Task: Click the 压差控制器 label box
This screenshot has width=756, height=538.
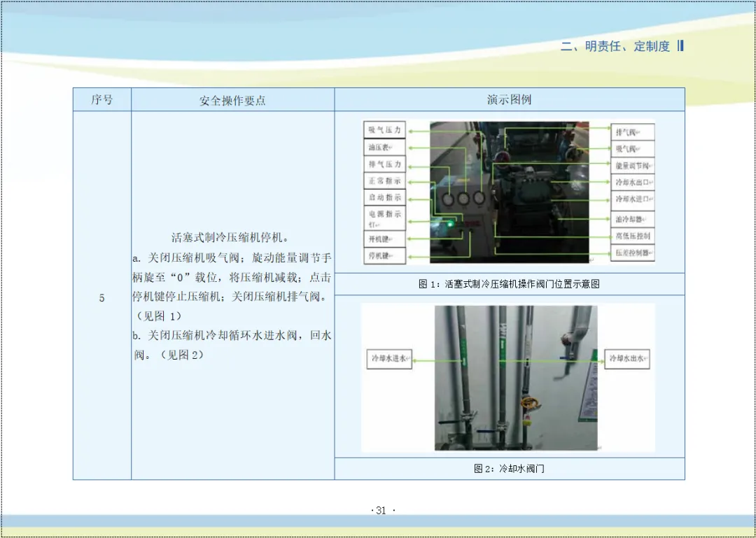Action: coord(633,253)
